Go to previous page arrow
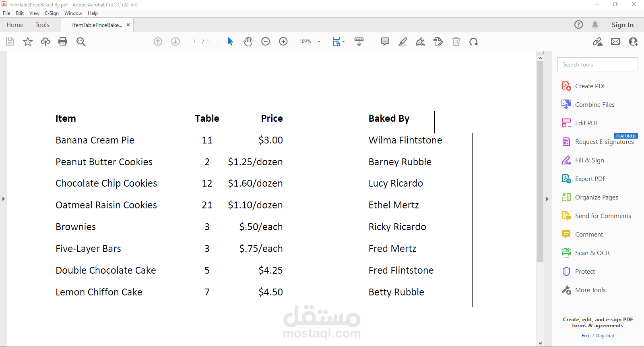 (158, 42)
